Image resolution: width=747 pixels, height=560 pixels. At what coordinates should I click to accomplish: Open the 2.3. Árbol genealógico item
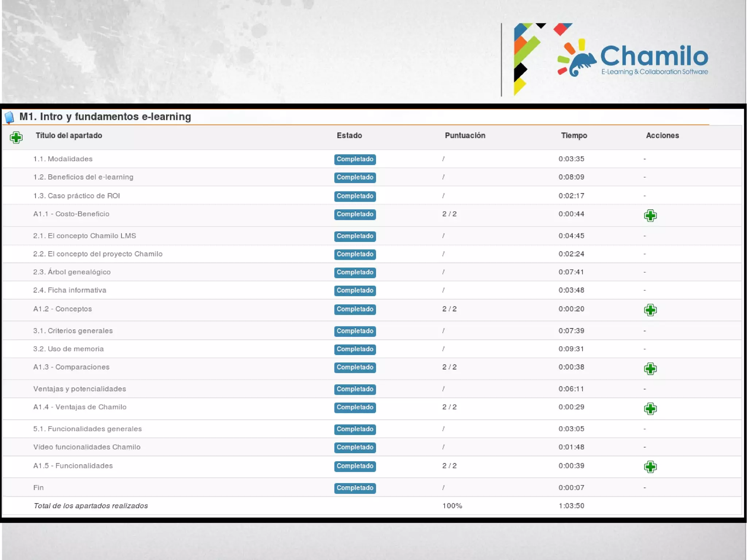click(72, 272)
